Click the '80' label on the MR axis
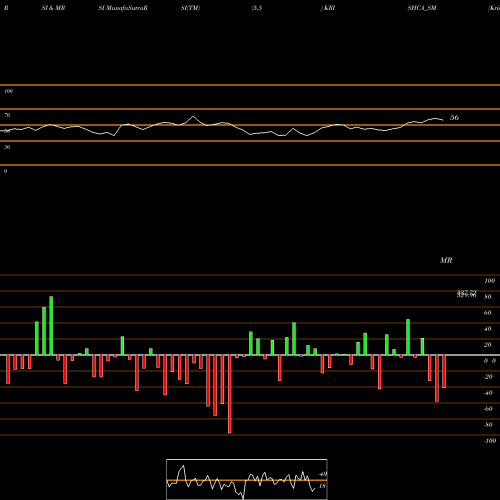 coord(487,297)
